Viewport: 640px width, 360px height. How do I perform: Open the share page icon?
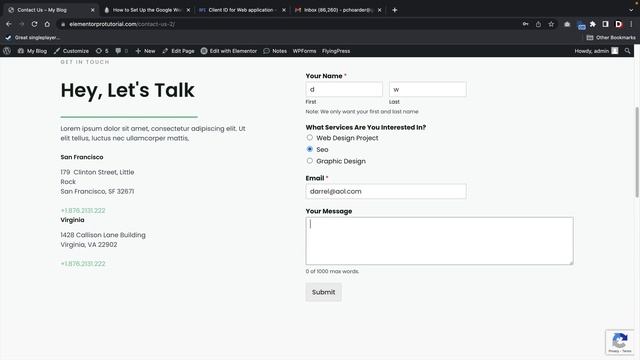point(538,24)
